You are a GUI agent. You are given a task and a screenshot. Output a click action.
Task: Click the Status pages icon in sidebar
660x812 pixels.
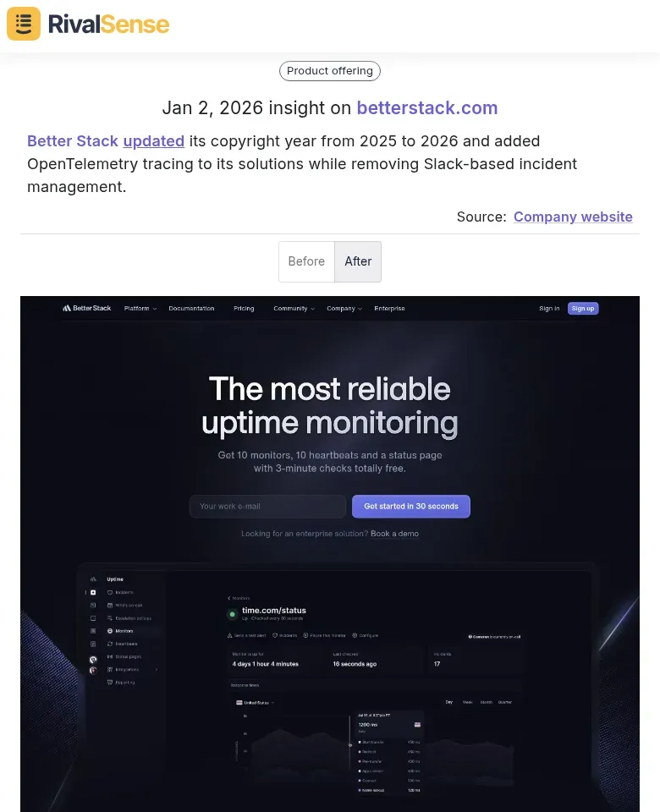[x=109, y=657]
